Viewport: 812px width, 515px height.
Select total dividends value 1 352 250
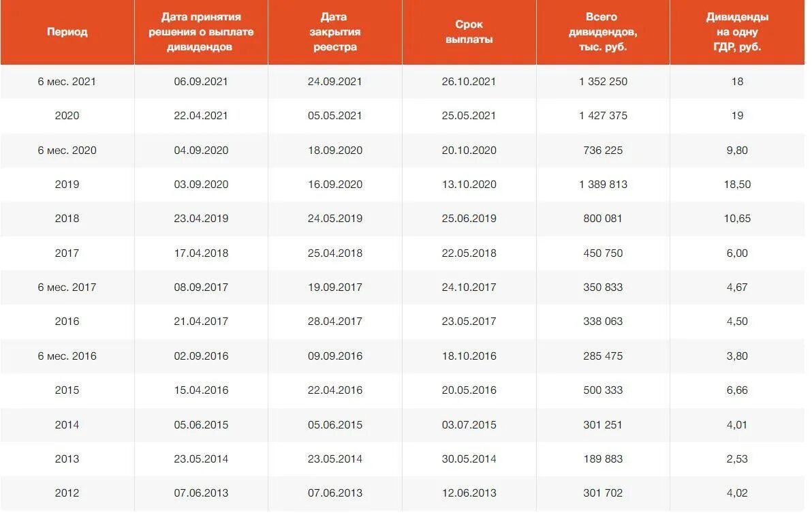pyautogui.click(x=603, y=82)
